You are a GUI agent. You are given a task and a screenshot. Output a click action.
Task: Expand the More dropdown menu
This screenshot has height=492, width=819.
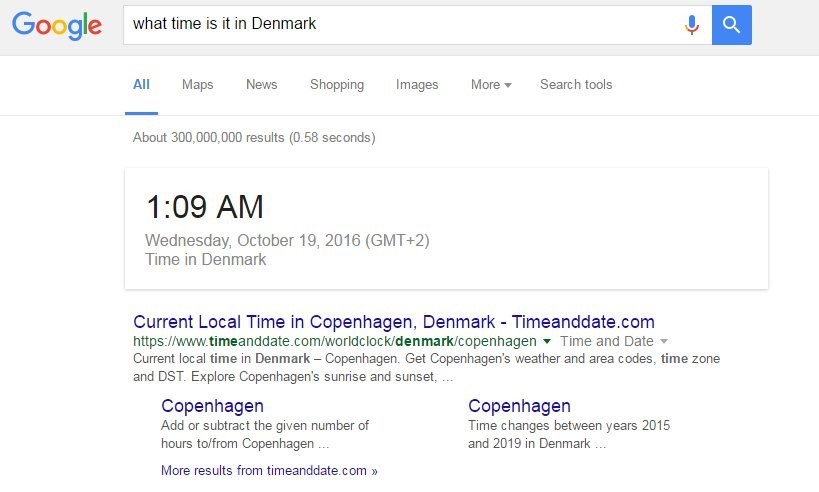click(x=491, y=85)
